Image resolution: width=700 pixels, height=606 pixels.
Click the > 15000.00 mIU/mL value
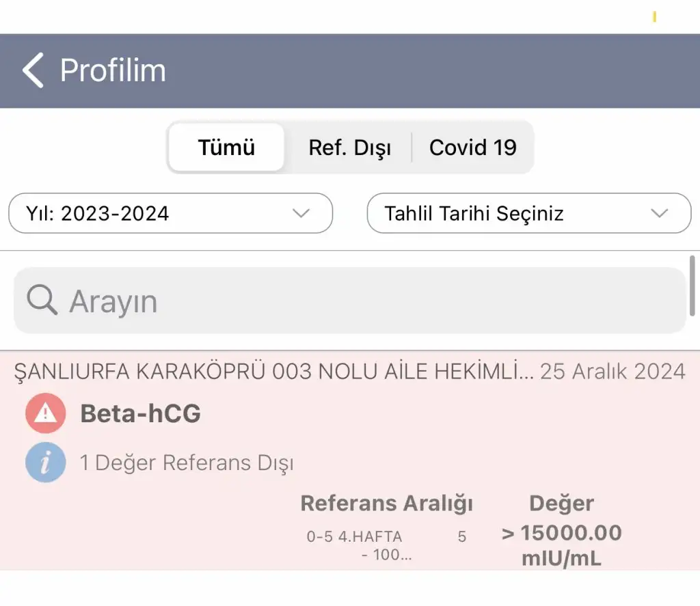click(562, 545)
